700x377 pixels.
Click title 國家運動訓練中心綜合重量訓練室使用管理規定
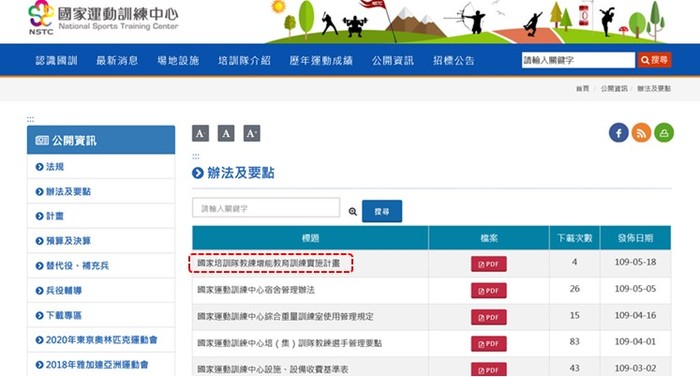point(285,317)
